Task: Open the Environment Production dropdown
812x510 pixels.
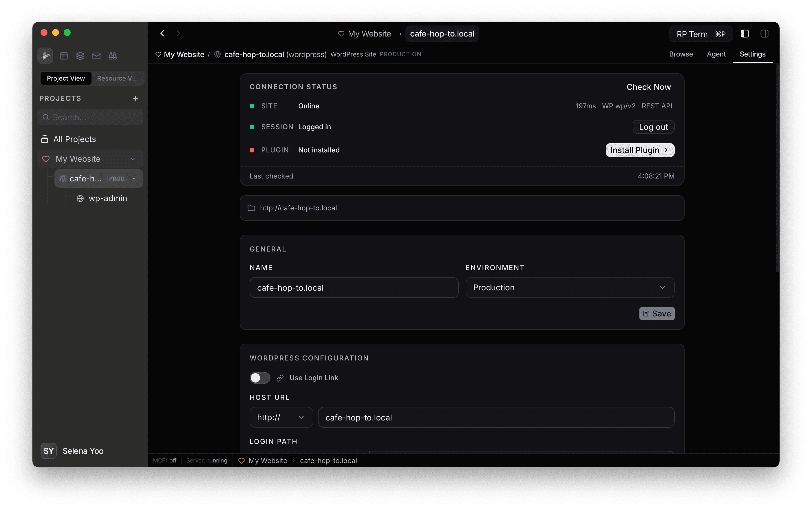Action: (x=570, y=288)
